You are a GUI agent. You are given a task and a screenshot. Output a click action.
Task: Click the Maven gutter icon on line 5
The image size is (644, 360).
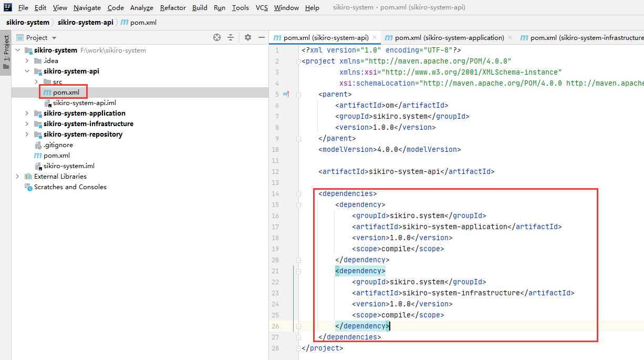pyautogui.click(x=286, y=94)
